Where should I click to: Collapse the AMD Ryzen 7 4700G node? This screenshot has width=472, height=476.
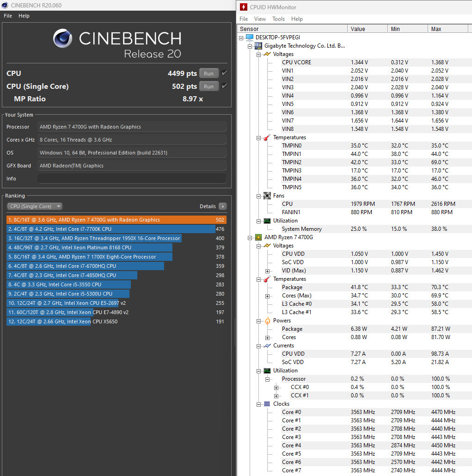click(x=250, y=238)
